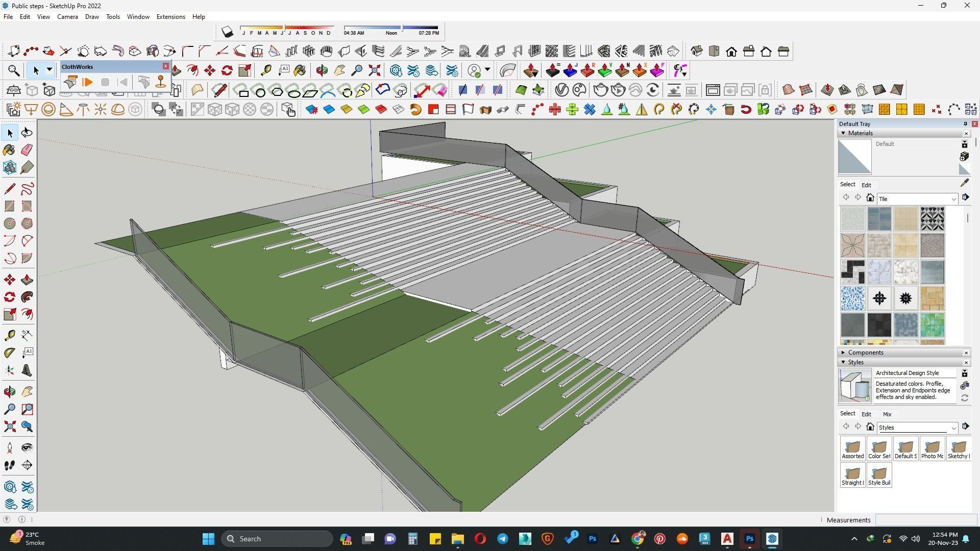
Task: Click the time-of-day shadow slider
Action: point(390,28)
